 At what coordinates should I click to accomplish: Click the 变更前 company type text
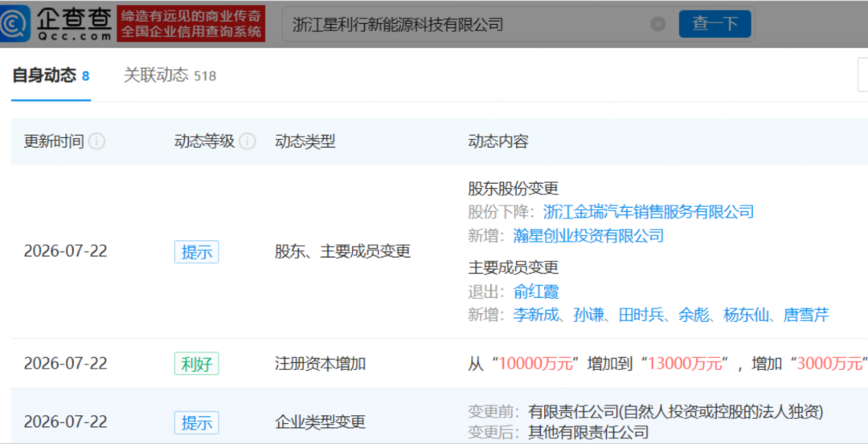tap(675, 411)
